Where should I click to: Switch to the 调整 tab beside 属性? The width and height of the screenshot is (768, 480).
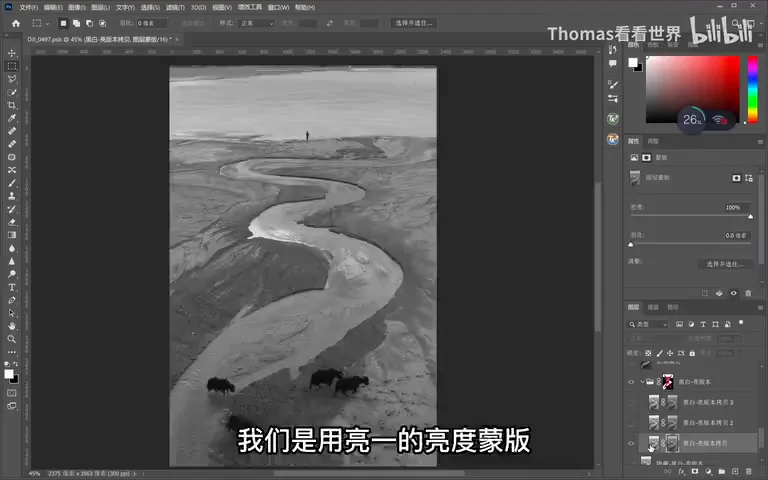pos(653,141)
